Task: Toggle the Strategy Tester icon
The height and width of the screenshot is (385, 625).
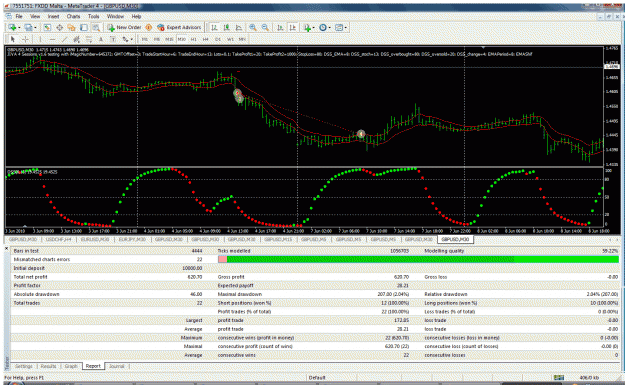Action: 96,28
